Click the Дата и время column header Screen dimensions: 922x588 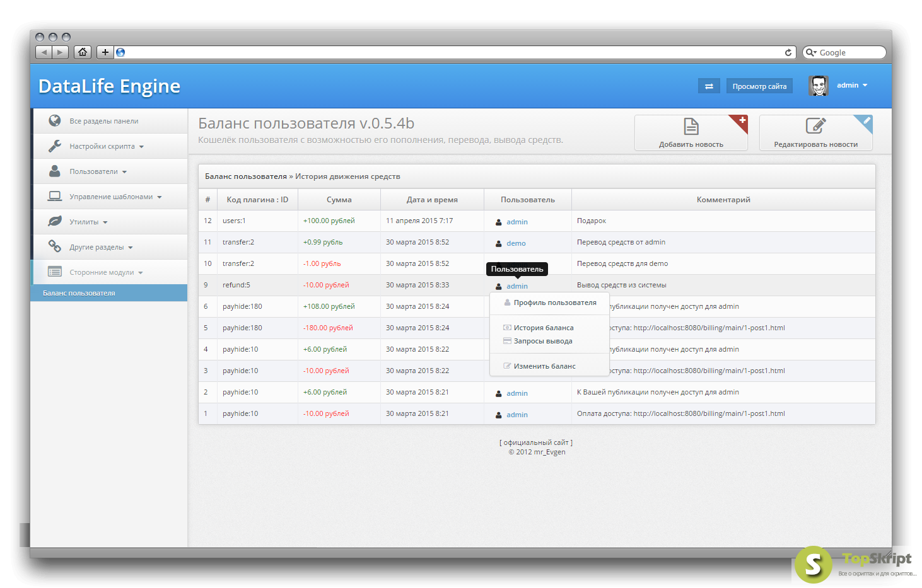[432, 200]
